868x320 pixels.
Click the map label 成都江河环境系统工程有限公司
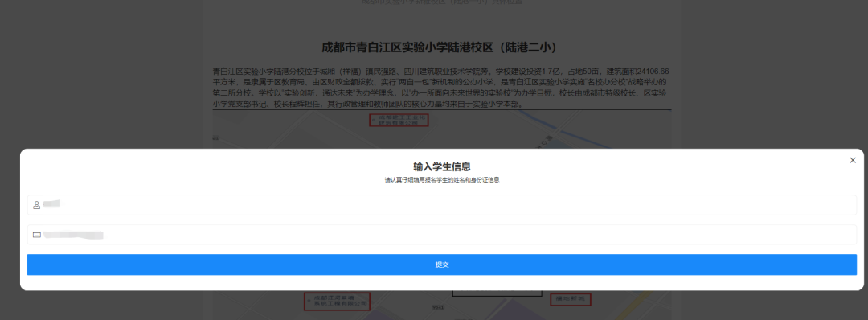337,301
